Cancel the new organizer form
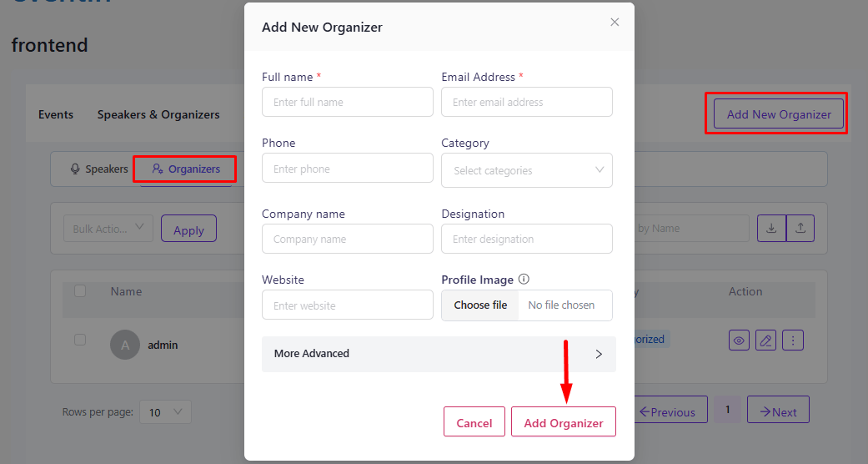The width and height of the screenshot is (868, 464). (474, 421)
